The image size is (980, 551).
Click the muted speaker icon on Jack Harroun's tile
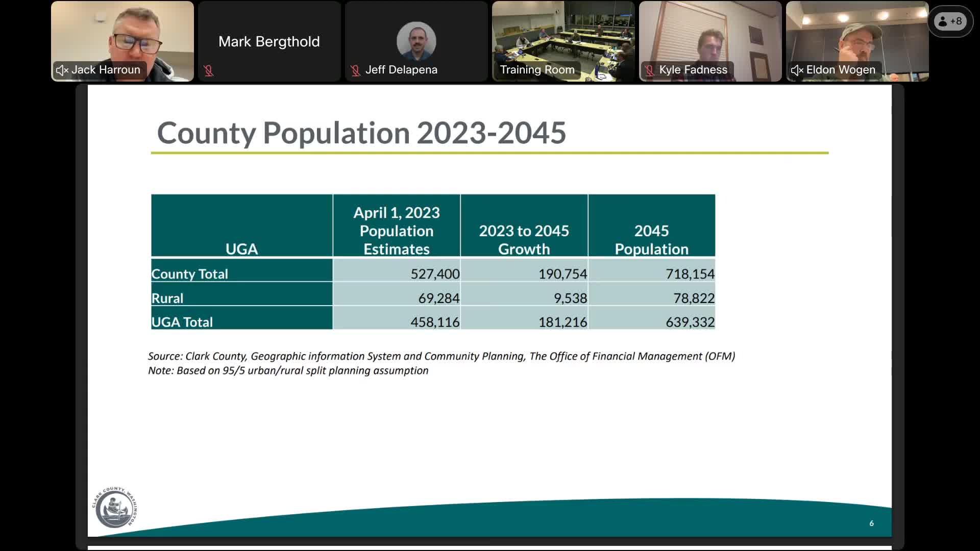[61, 70]
